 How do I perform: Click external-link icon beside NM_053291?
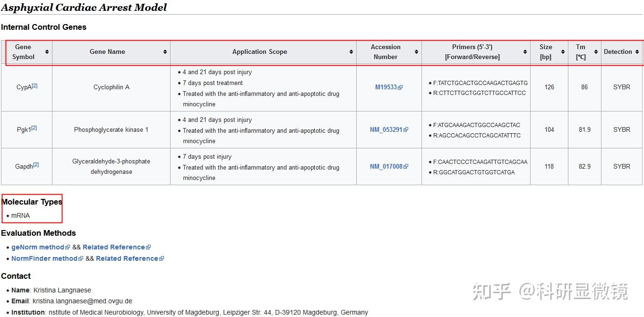pos(406,129)
